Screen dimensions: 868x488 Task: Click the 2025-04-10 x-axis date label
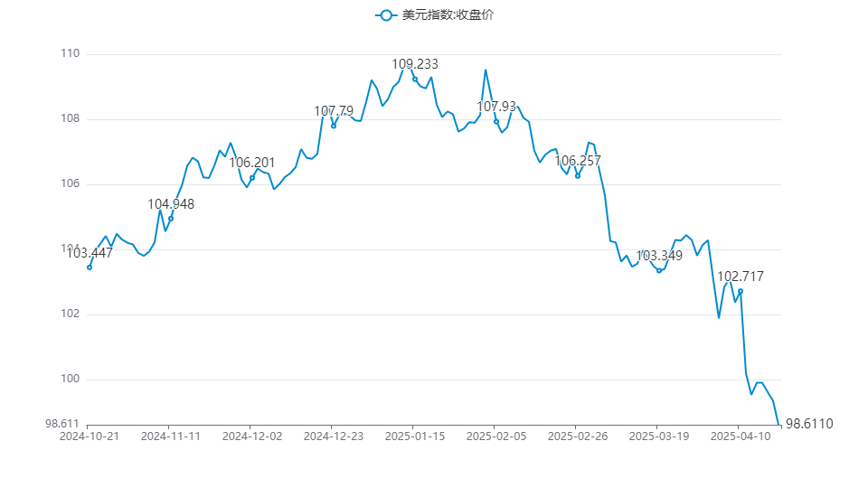click(x=741, y=436)
